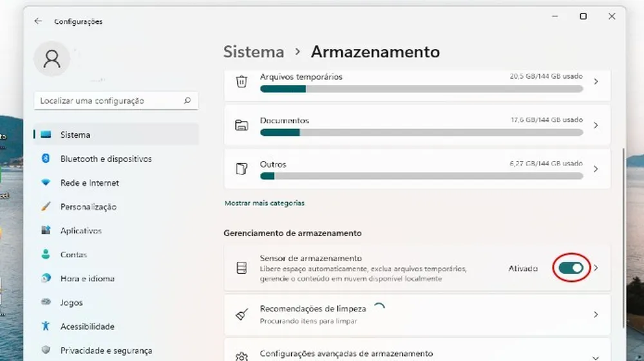Click the Personalização paintbrush icon
This screenshot has height=361, width=644.
tap(46, 207)
